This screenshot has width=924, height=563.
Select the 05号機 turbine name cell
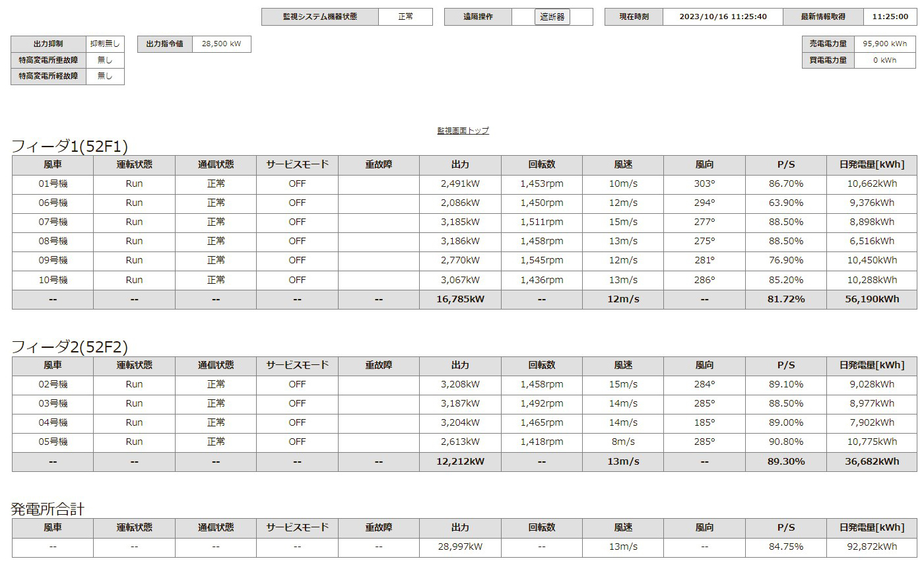(x=53, y=442)
